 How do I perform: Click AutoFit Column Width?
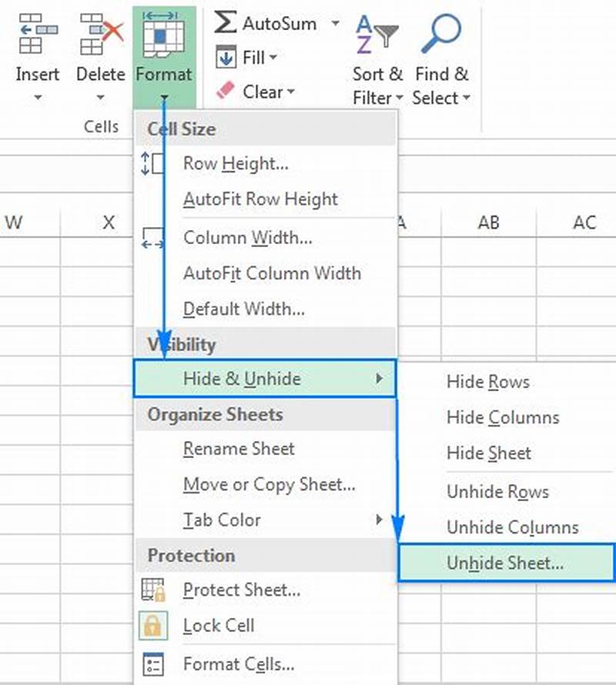pyautogui.click(x=273, y=273)
